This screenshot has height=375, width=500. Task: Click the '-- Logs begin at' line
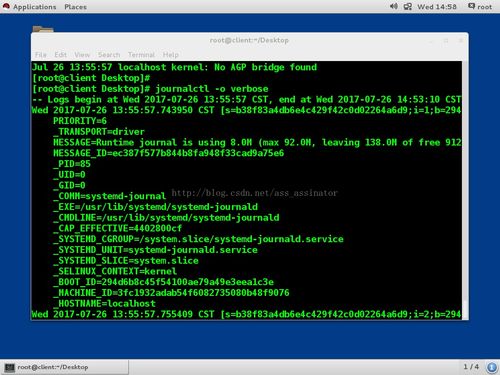pyautogui.click(x=246, y=99)
